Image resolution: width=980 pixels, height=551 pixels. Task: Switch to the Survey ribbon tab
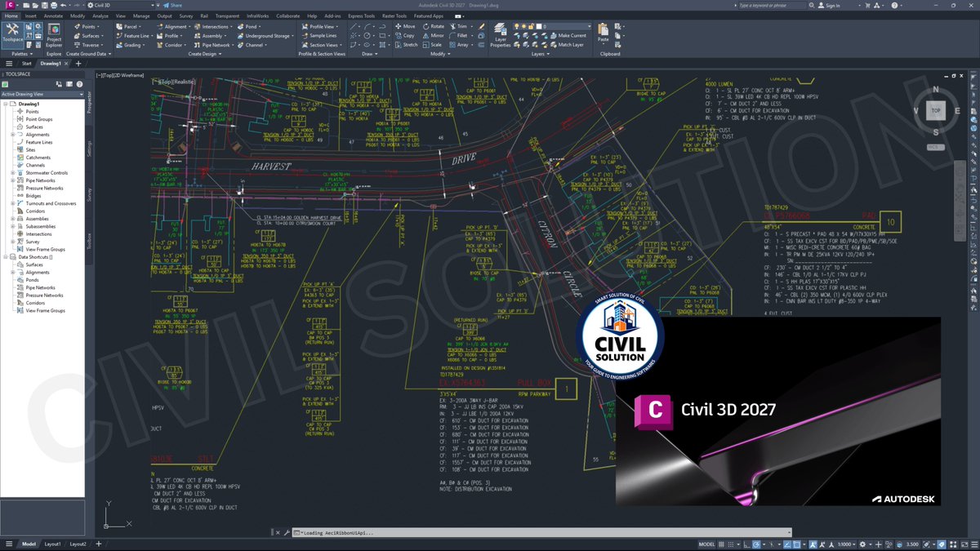186,16
